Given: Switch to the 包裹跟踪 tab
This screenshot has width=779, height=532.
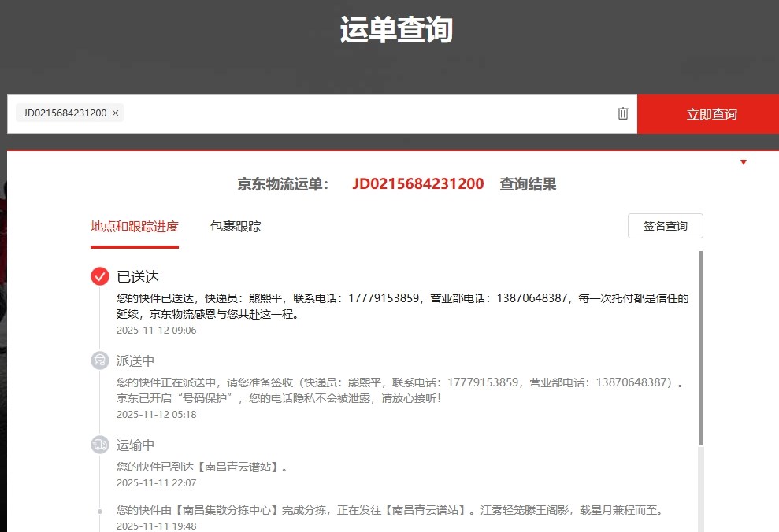Looking at the screenshot, I should click(236, 227).
